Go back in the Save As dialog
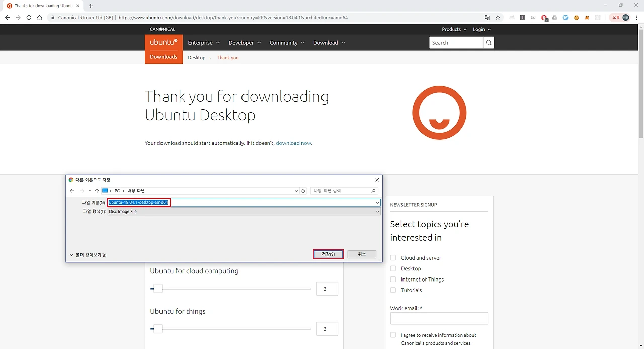This screenshot has width=644, height=349. [72, 191]
